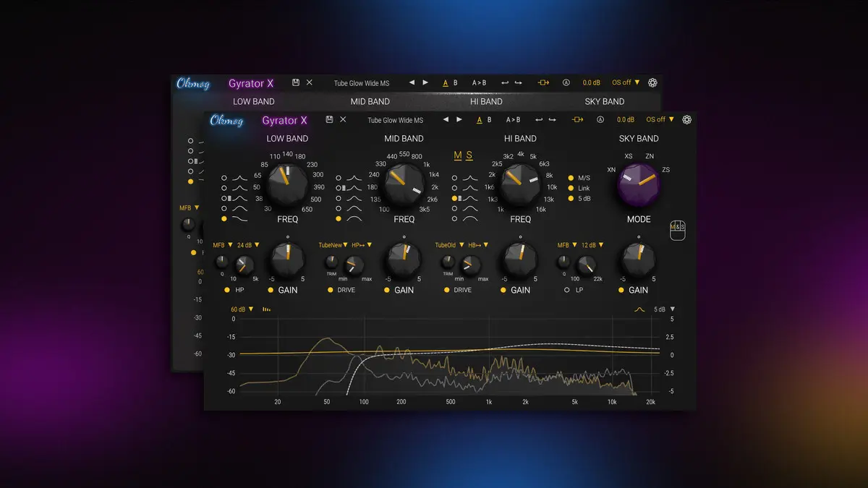Delete preset using front window X icon
The width and height of the screenshot is (868, 488).
344,119
